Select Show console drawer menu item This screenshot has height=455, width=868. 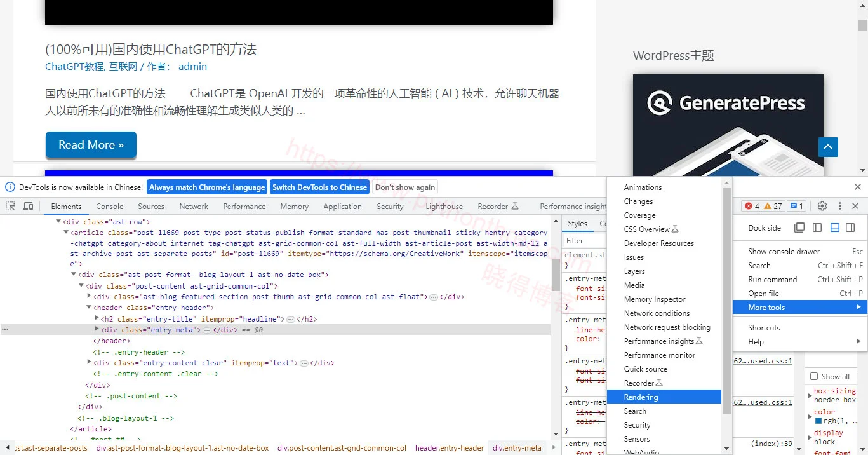(800, 252)
